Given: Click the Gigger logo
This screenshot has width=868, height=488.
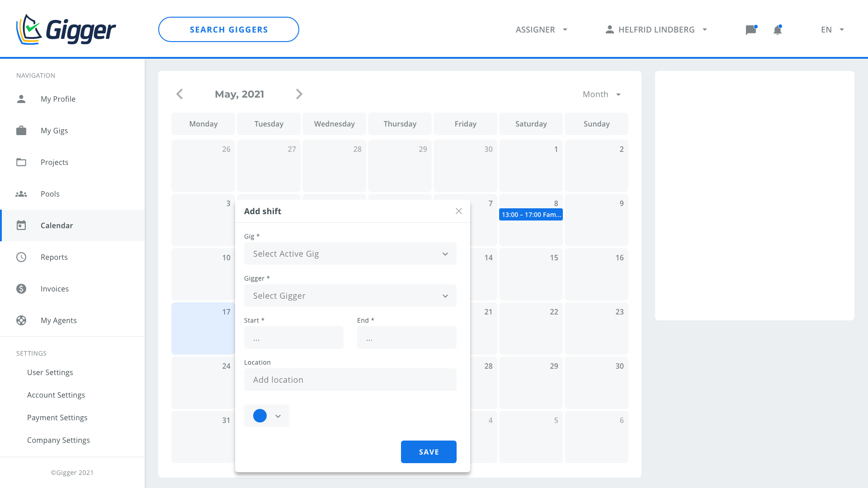Looking at the screenshot, I should (x=66, y=30).
